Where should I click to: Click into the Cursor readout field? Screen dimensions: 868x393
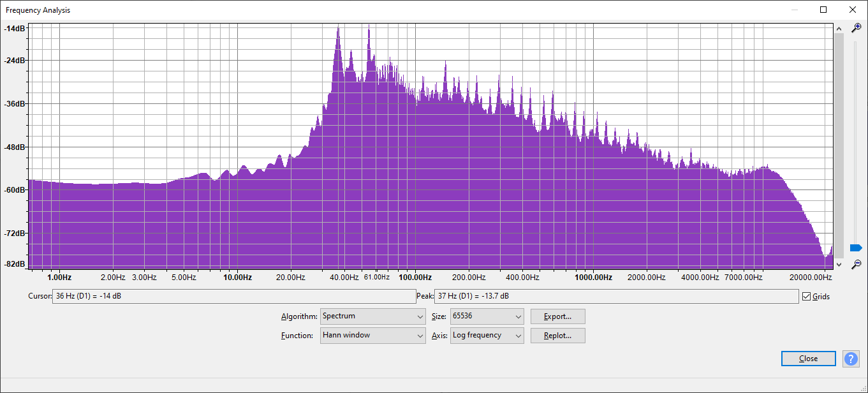(x=233, y=297)
